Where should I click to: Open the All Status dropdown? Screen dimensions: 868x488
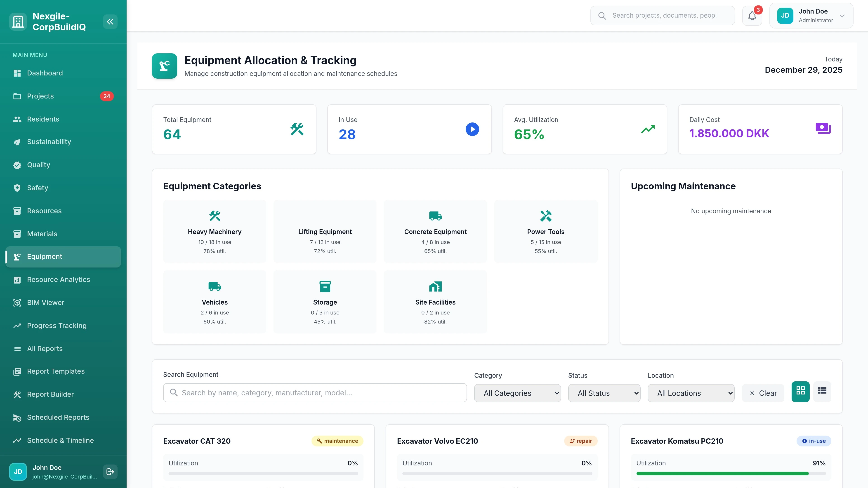[604, 393]
